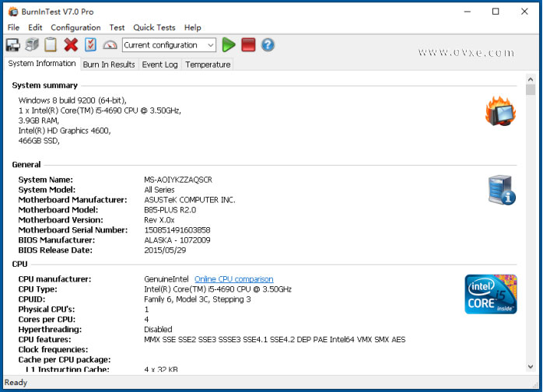
Task: Click the Intel(R) HD Graphics 4600 line
Action: [65, 131]
